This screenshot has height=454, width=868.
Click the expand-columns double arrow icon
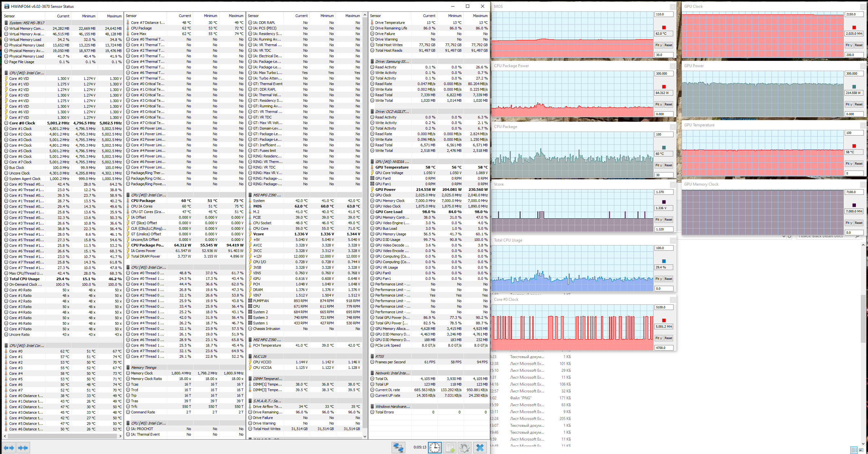pyautogui.click(x=9, y=447)
